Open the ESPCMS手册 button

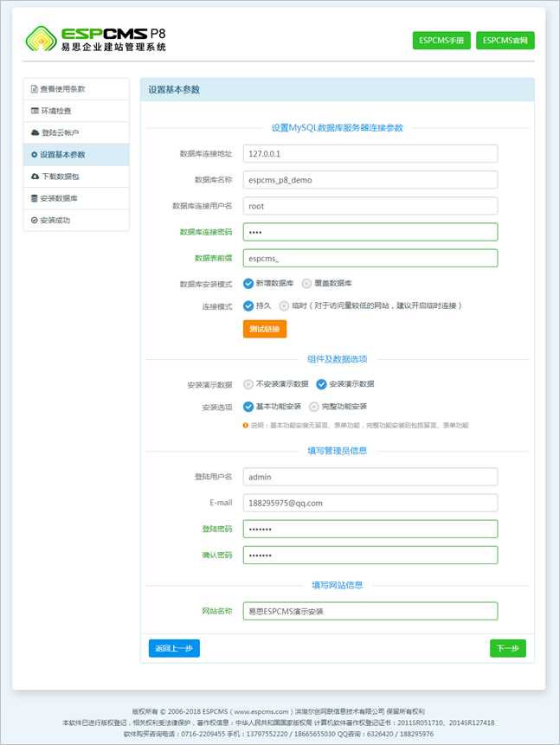441,41
